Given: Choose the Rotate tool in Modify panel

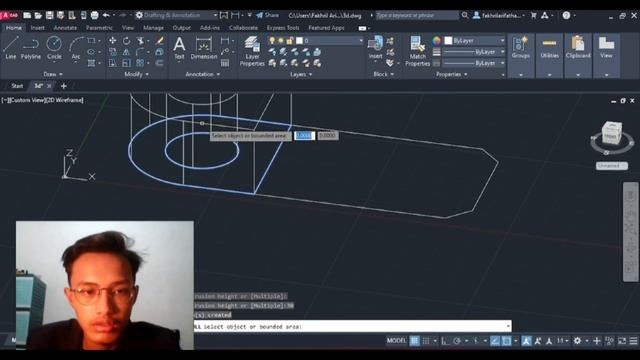Looking at the screenshot, I should point(127,41).
